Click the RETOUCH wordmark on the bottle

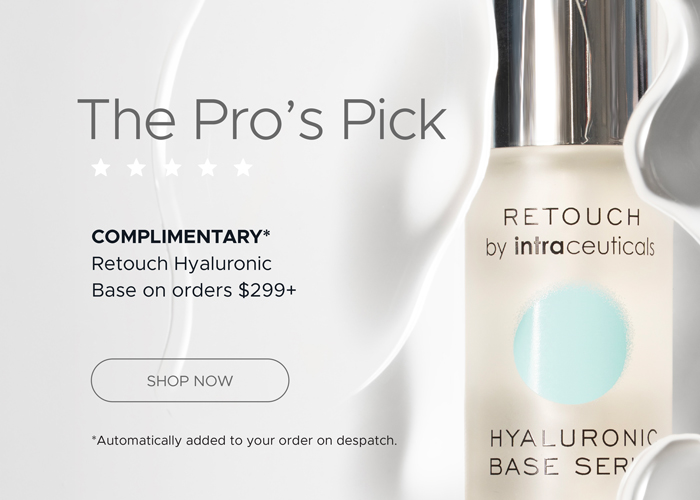[x=572, y=217]
